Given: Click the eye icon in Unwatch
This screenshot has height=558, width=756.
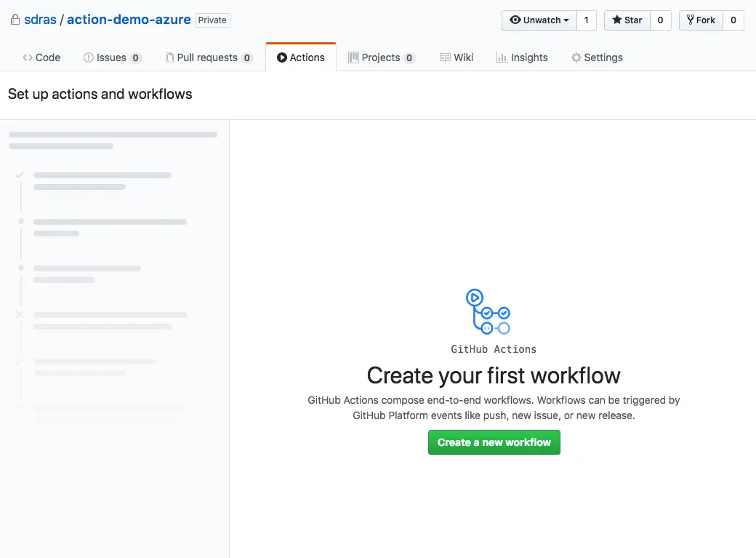Looking at the screenshot, I should (x=515, y=20).
